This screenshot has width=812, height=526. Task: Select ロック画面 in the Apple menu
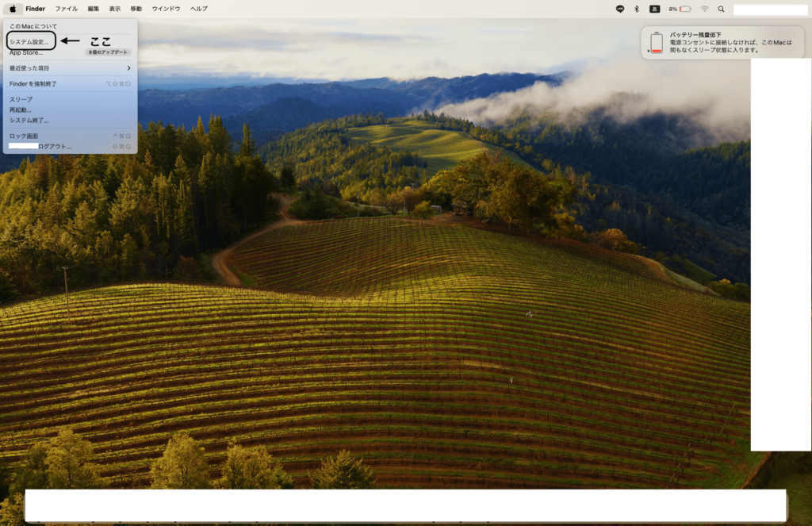(x=70, y=136)
